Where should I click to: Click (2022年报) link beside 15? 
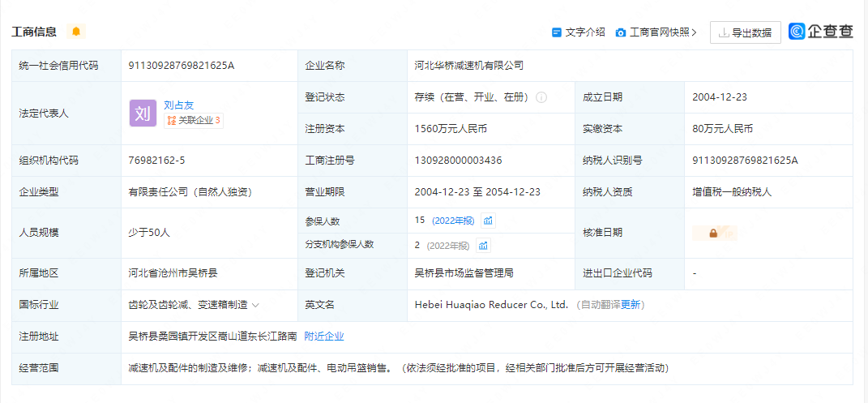[x=453, y=221]
